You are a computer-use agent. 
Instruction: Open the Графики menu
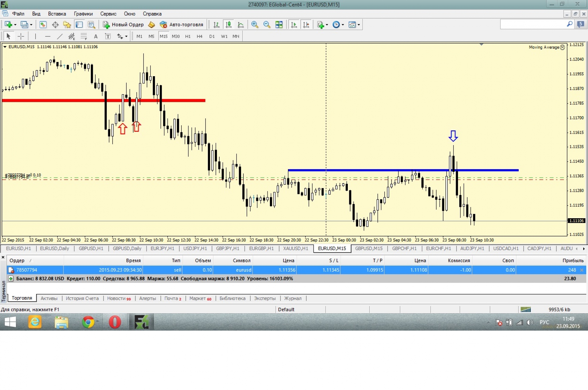pos(83,14)
